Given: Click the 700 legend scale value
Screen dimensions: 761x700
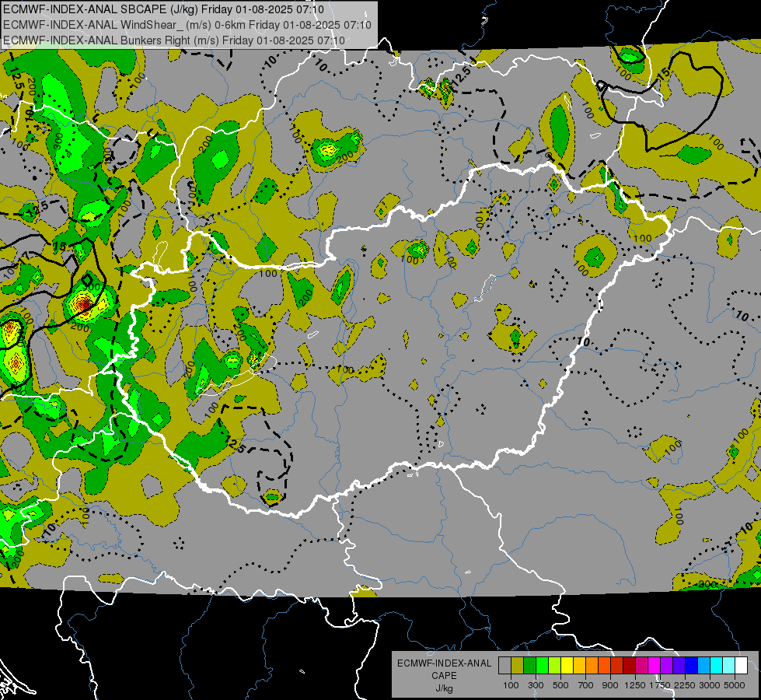Looking at the screenshot, I should 585,685.
